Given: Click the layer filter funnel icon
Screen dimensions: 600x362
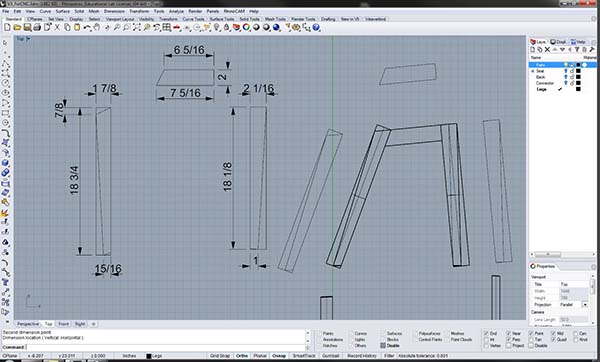Looking at the screenshot, I should click(577, 50).
